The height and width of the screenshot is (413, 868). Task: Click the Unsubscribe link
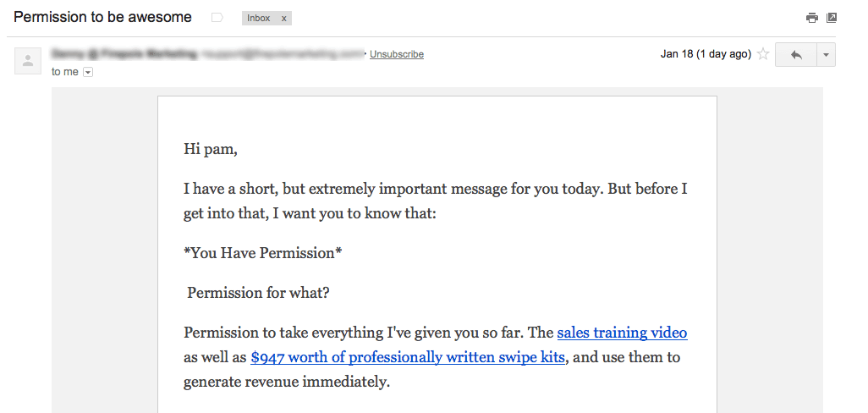click(397, 54)
